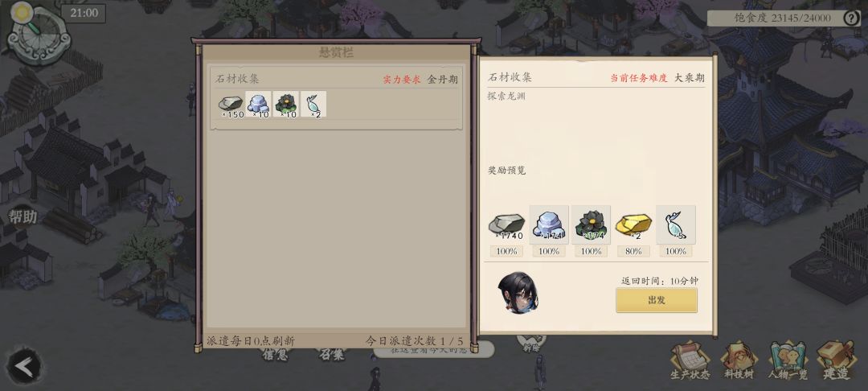Click the white ore reward in preview
Viewport: 868px width, 391px height.
tap(549, 224)
